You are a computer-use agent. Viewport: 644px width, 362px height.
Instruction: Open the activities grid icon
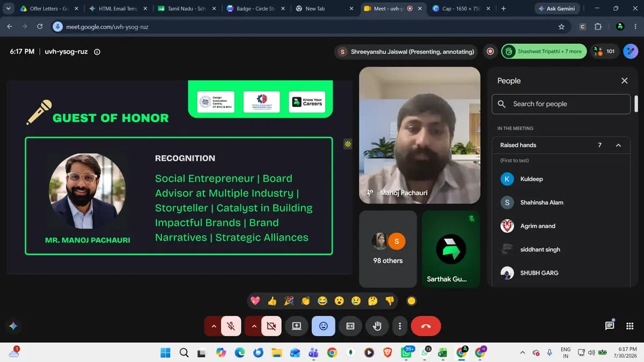[630, 326]
